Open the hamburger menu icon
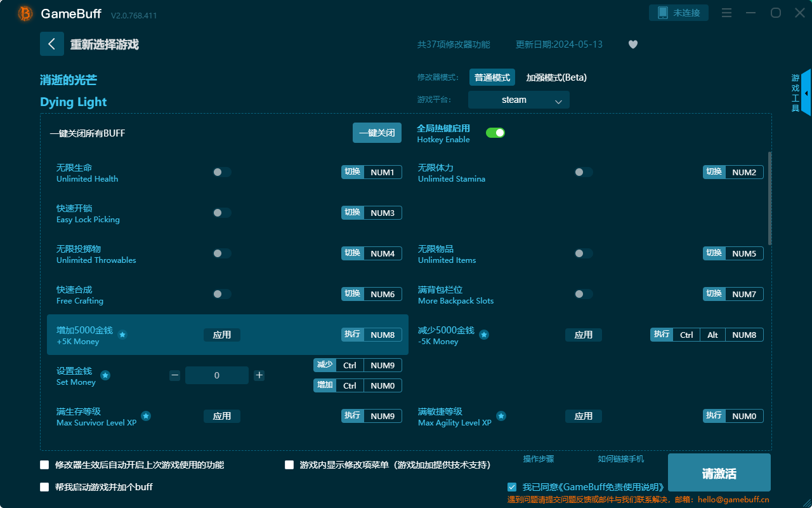Viewport: 812px width, 508px height. coord(727,13)
